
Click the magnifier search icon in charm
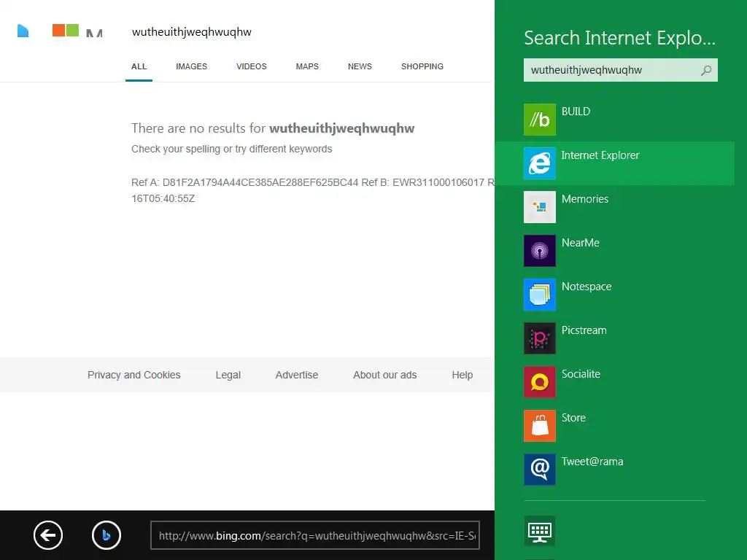pos(706,71)
